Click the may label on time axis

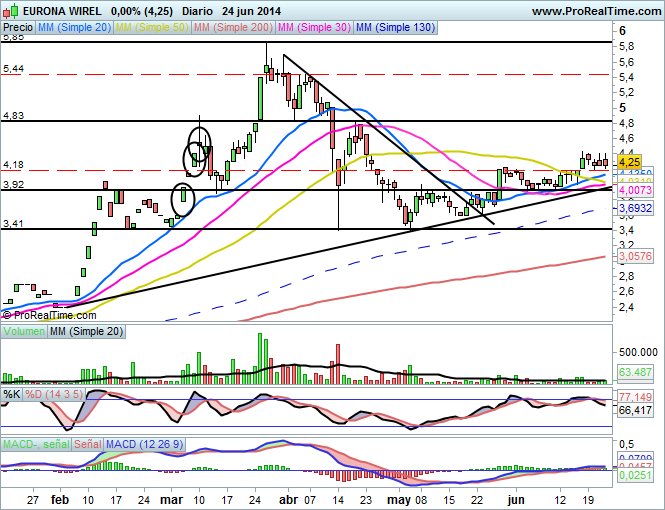coord(399,501)
